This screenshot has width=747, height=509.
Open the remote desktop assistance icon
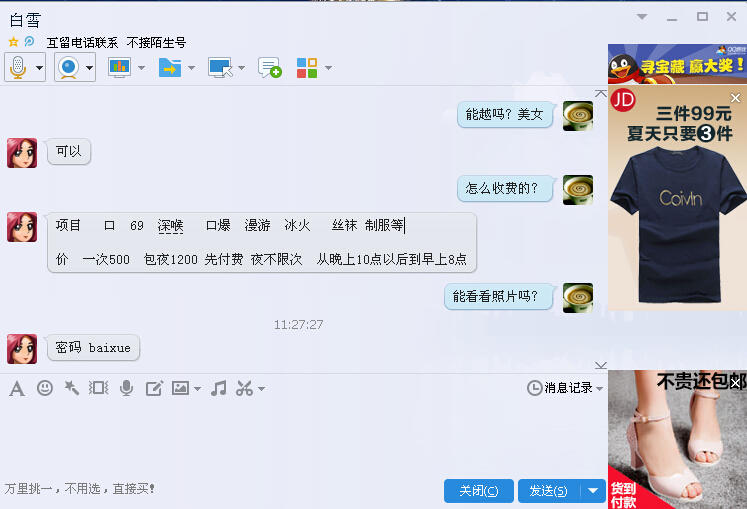pos(220,68)
